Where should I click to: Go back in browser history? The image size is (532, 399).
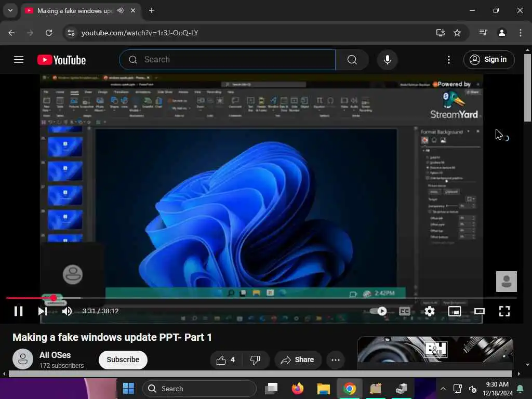11,33
